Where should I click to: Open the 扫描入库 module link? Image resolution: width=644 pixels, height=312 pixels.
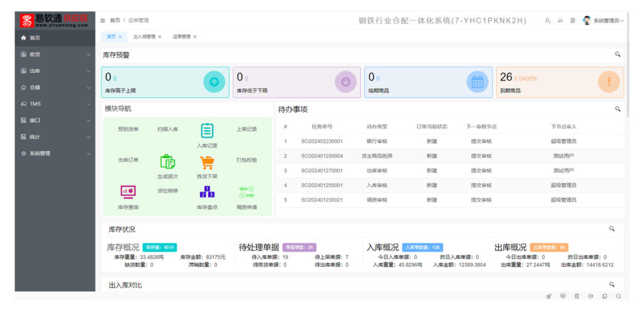[167, 129]
